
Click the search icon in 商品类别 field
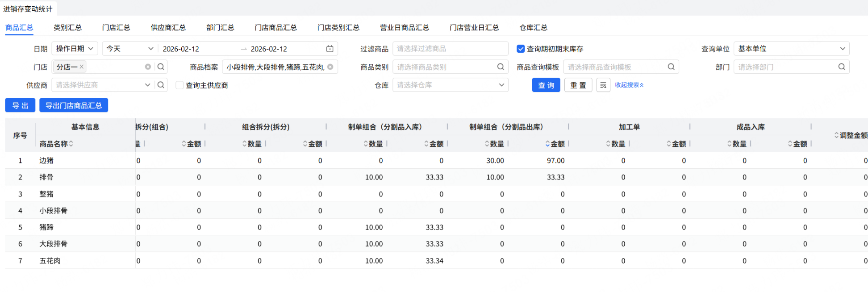501,67
